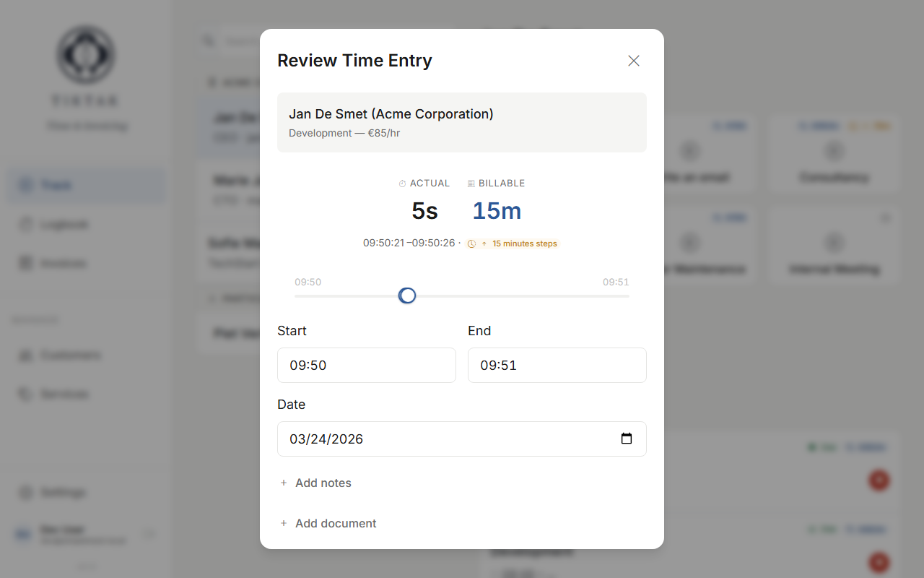Click the End time field showing 09:51
This screenshot has width=924, height=578.
click(x=557, y=365)
